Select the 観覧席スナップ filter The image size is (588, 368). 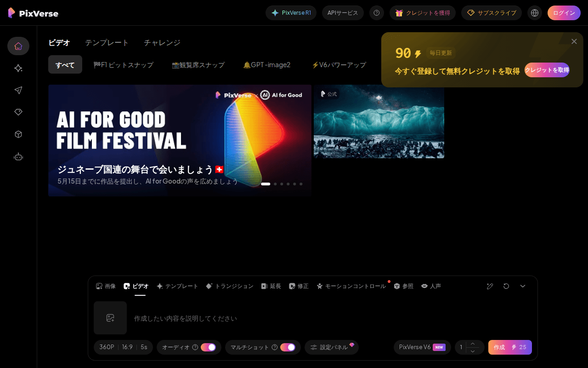pos(198,64)
